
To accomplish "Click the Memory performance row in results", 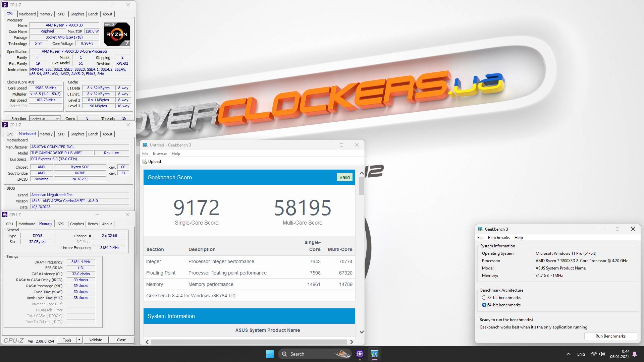I will [x=249, y=284].
